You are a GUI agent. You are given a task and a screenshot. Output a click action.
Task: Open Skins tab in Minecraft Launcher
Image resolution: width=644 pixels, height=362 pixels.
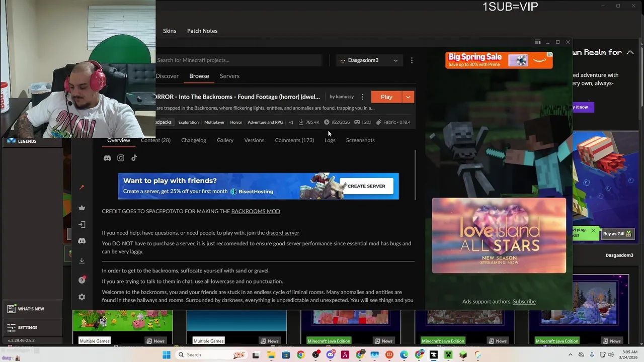[170, 31]
